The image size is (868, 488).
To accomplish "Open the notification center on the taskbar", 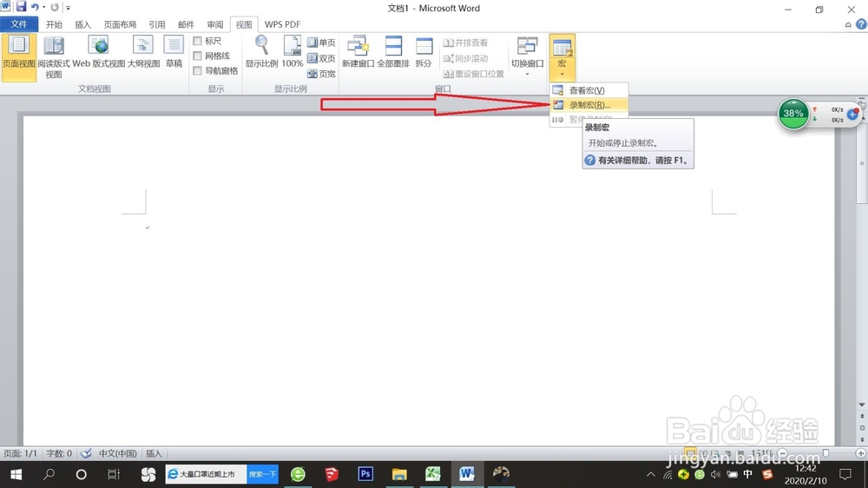I will point(845,474).
